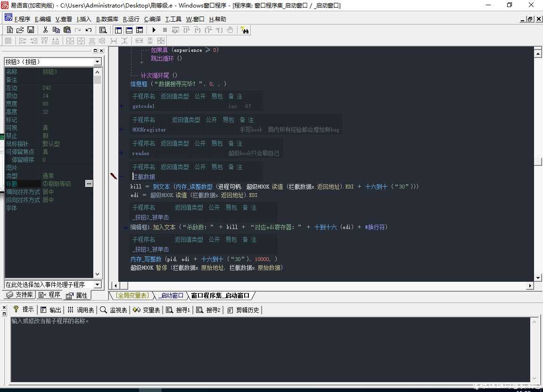Open the 全局变量表 code tab
This screenshot has height=392, width=543.
[132, 295]
